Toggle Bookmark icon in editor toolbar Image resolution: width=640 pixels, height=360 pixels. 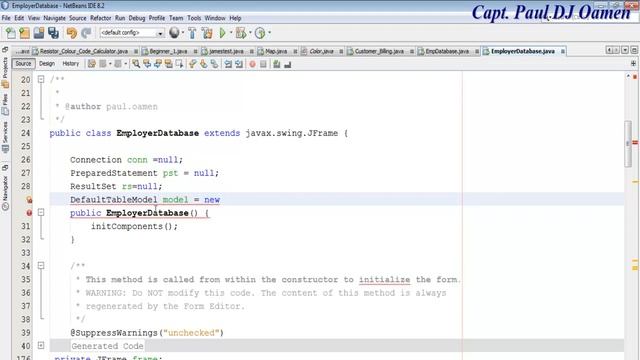[214, 64]
